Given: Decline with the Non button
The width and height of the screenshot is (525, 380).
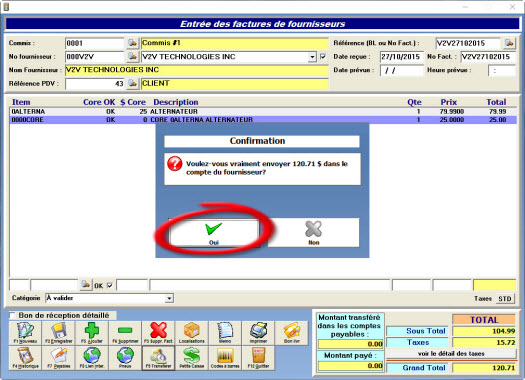Looking at the screenshot, I should click(313, 233).
